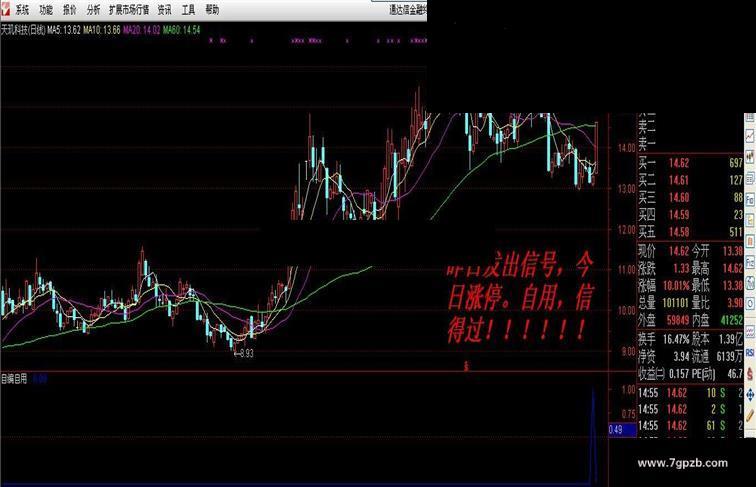Image resolution: width=756 pixels, height=487 pixels.
Task: Open the 扩展市场行情 menu
Action: [x=129, y=10]
